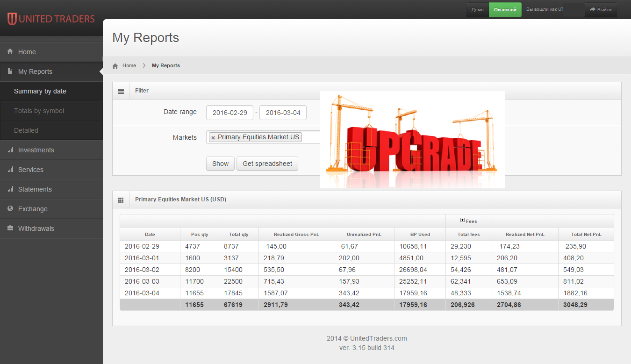Click the Services bar chart icon
Viewport: 631px width, 364px height.
point(10,170)
